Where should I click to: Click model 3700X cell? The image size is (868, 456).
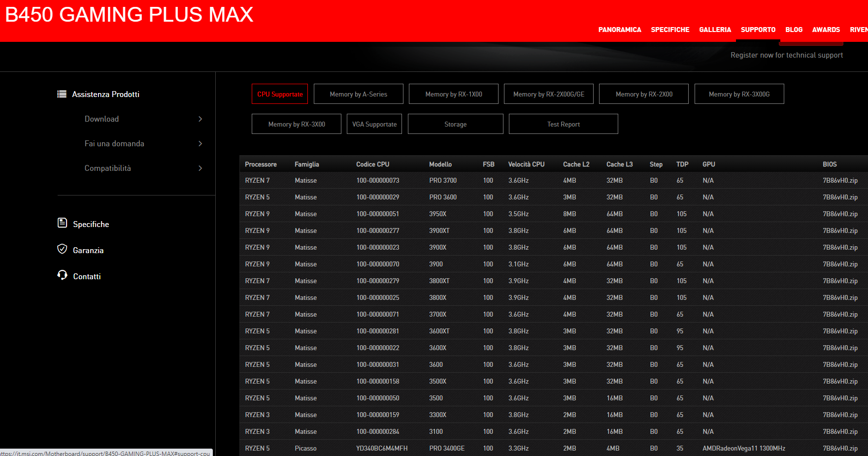tap(437, 314)
